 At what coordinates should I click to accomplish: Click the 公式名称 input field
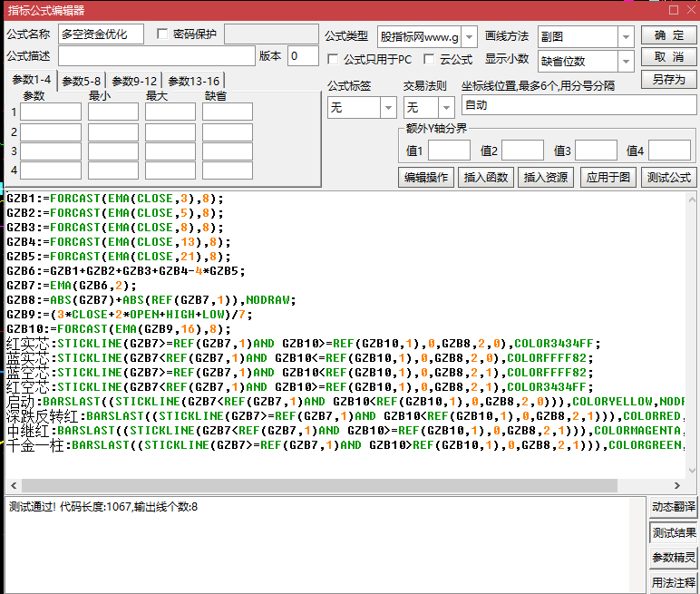[x=101, y=34]
